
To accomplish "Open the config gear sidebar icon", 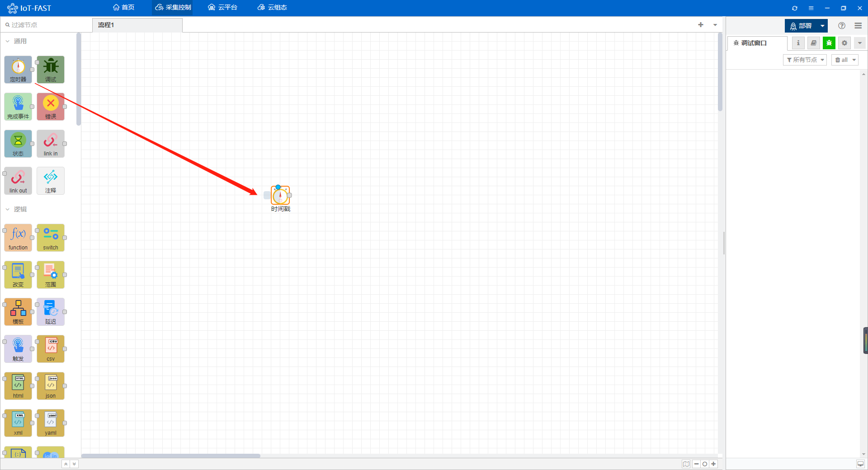I will [844, 43].
